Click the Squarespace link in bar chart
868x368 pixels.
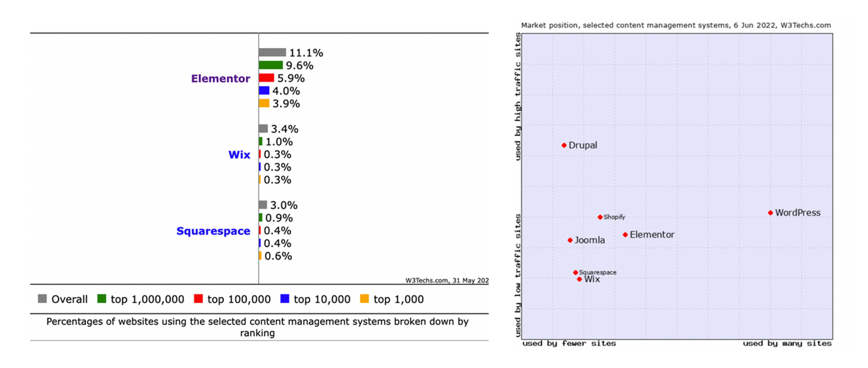tap(213, 231)
